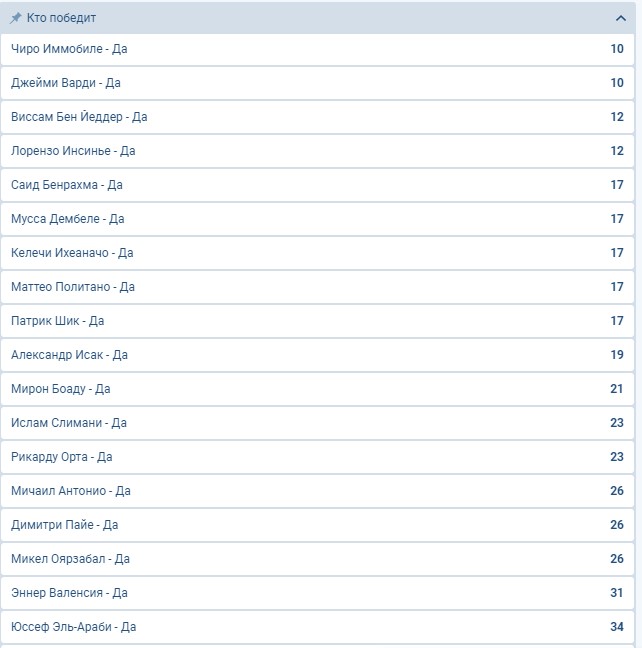The width and height of the screenshot is (642, 648).
Task: Click the pin icon beside Кто победит
Action: 16,18
